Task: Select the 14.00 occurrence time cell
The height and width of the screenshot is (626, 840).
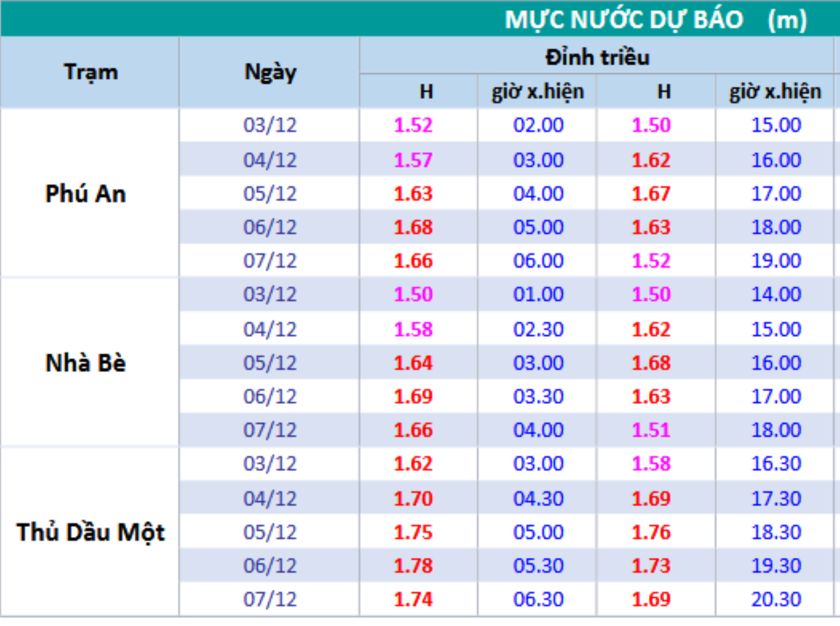Action: (776, 294)
